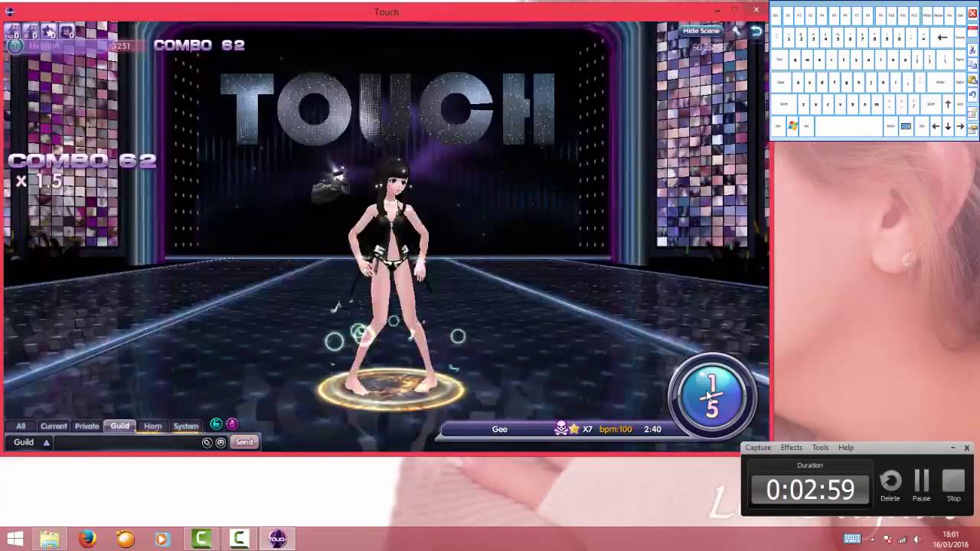Viewport: 980px width, 551px height.
Task: Click the Exp bonus icon in the HUD
Action: (12, 31)
